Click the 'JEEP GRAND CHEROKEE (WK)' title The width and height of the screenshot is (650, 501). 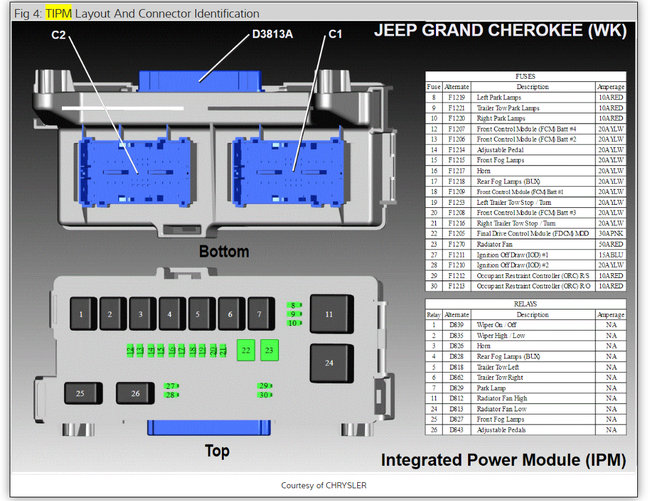500,31
